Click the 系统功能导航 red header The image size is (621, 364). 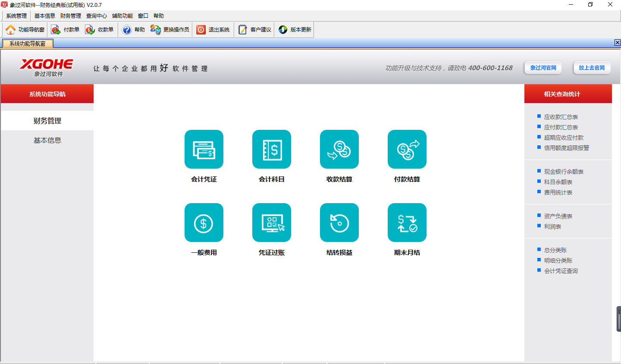(x=47, y=94)
